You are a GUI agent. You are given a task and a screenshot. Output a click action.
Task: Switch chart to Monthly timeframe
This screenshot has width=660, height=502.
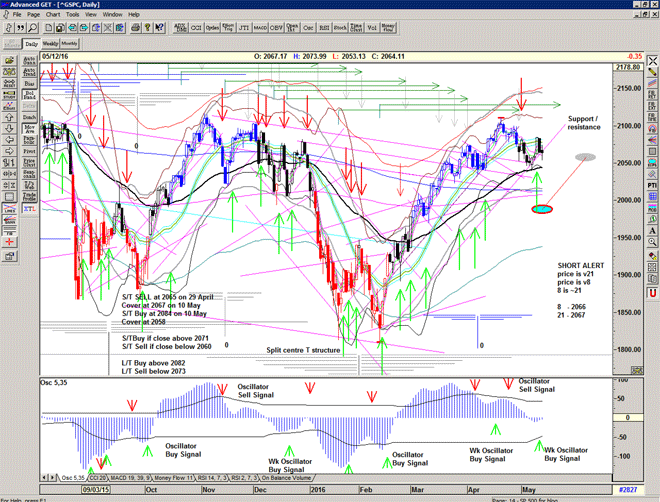click(x=69, y=44)
